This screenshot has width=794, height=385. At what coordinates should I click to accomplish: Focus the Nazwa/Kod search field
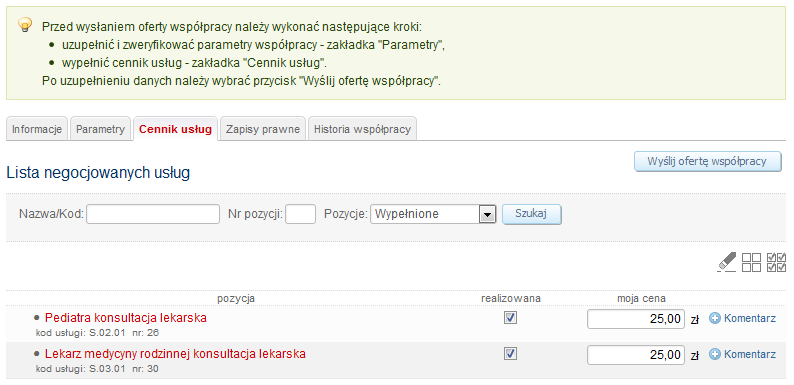(x=153, y=214)
